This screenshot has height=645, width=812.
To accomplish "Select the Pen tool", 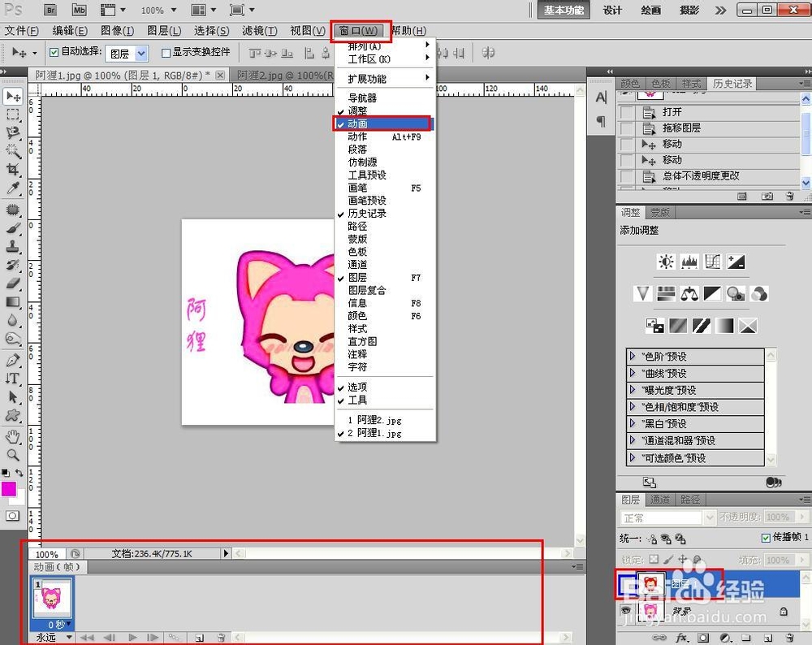I will click(x=12, y=360).
